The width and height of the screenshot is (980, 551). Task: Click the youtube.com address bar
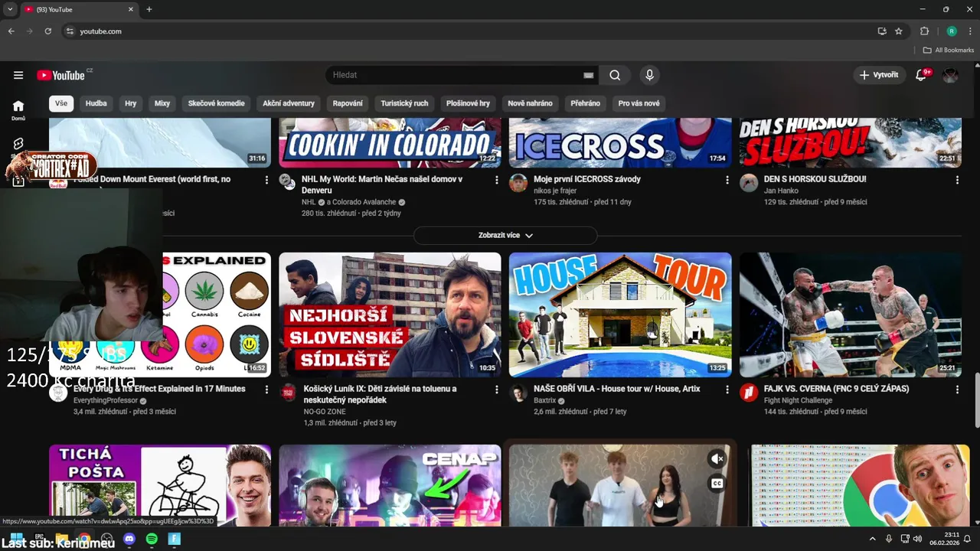[x=467, y=31]
